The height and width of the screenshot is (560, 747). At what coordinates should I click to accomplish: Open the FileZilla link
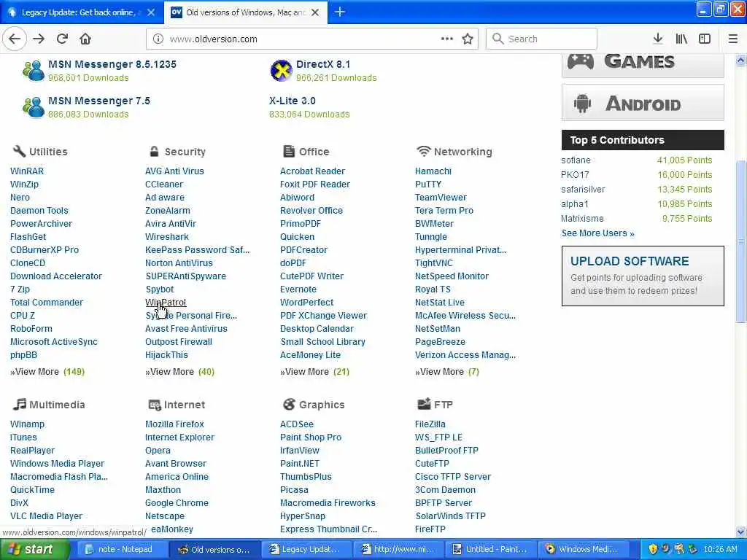430,424
